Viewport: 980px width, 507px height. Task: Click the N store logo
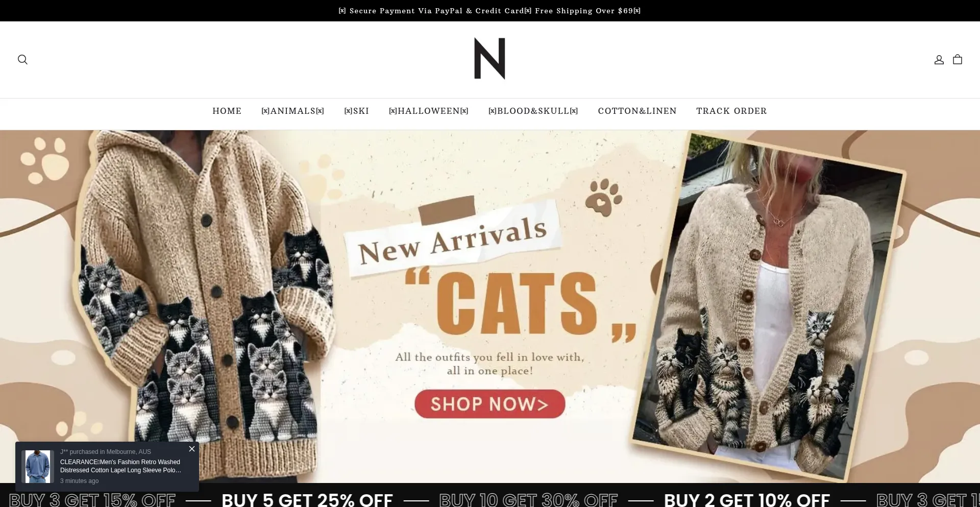click(x=489, y=59)
